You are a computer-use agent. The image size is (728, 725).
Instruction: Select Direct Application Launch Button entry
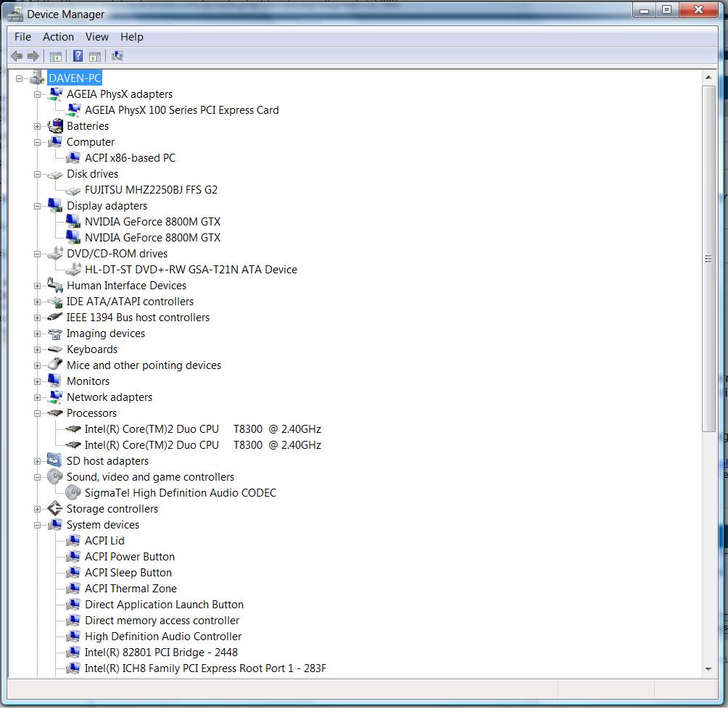[x=164, y=605]
